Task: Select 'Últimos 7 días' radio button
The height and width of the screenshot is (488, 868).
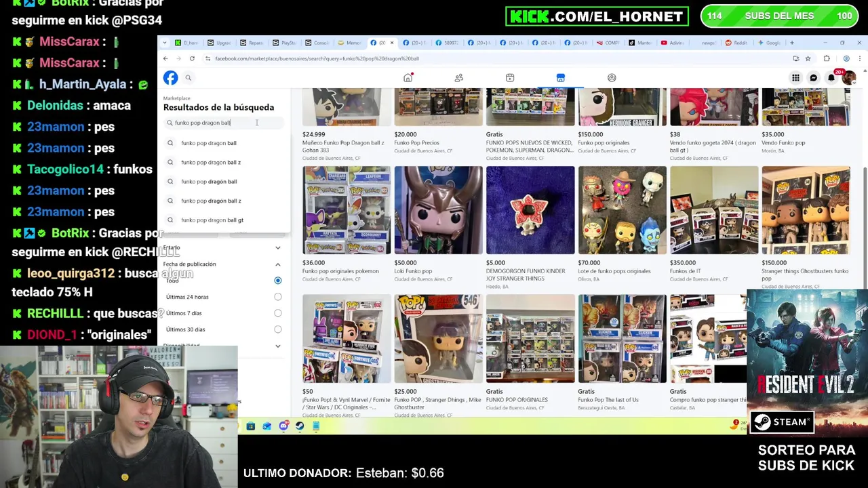Action: click(277, 313)
